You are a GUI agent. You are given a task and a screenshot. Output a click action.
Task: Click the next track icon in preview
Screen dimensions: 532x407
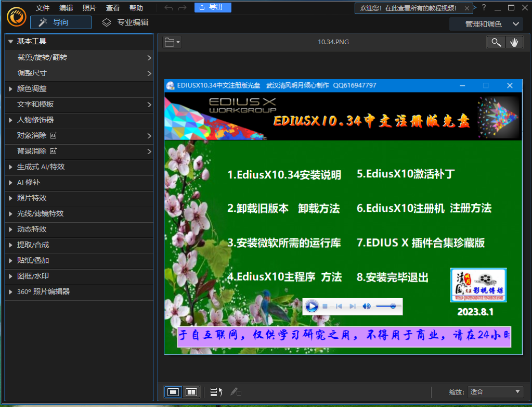point(353,307)
